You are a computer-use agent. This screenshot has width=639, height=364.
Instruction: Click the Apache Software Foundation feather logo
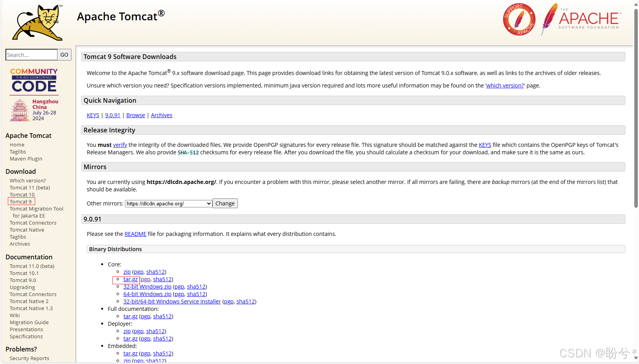(x=580, y=19)
